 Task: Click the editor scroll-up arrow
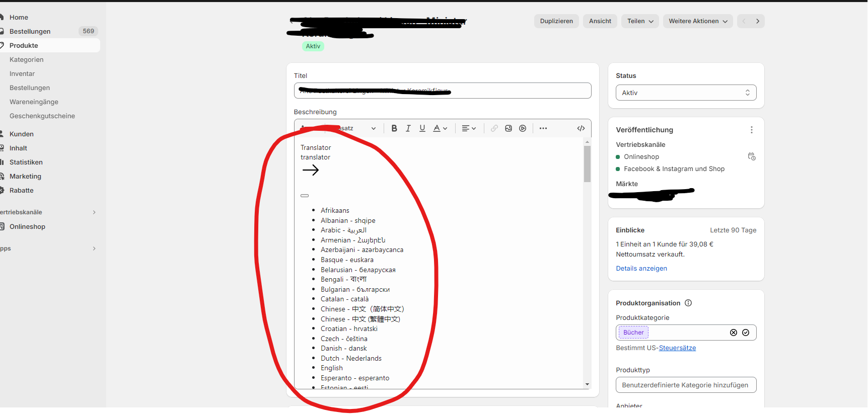click(587, 142)
